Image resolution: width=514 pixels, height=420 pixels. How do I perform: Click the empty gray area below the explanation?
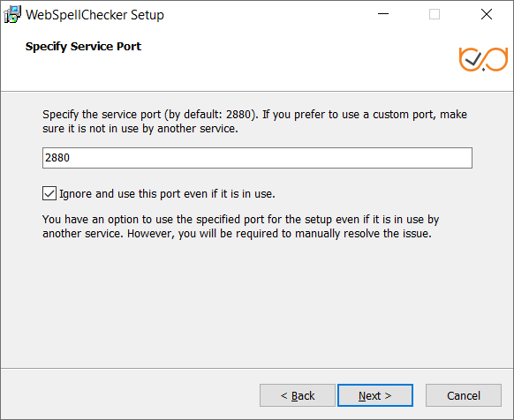pyautogui.click(x=257, y=303)
